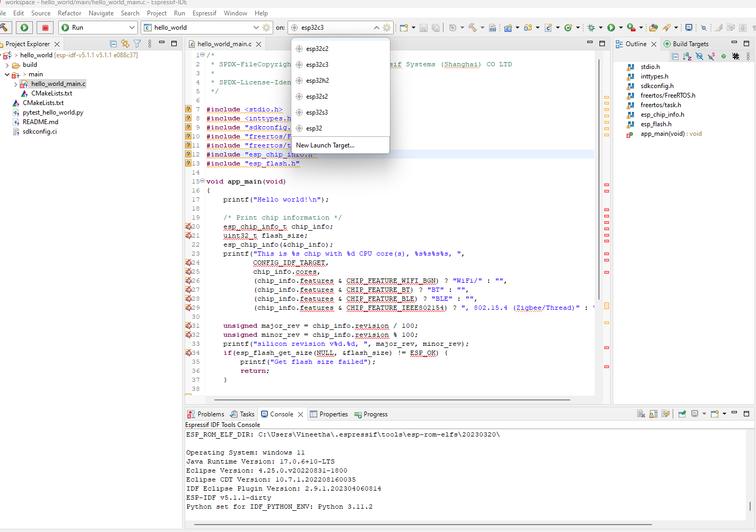
Task: Click the hammer Build icon at far left
Action: point(4,28)
